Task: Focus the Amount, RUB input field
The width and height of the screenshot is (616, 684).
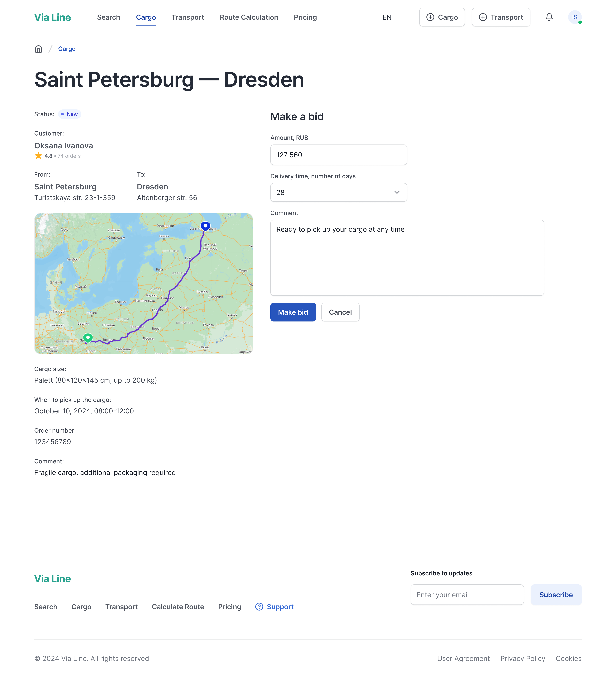Action: click(x=339, y=155)
